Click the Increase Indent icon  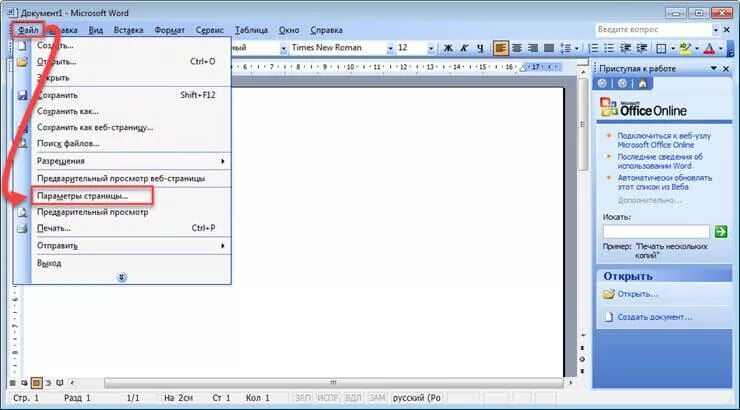642,48
